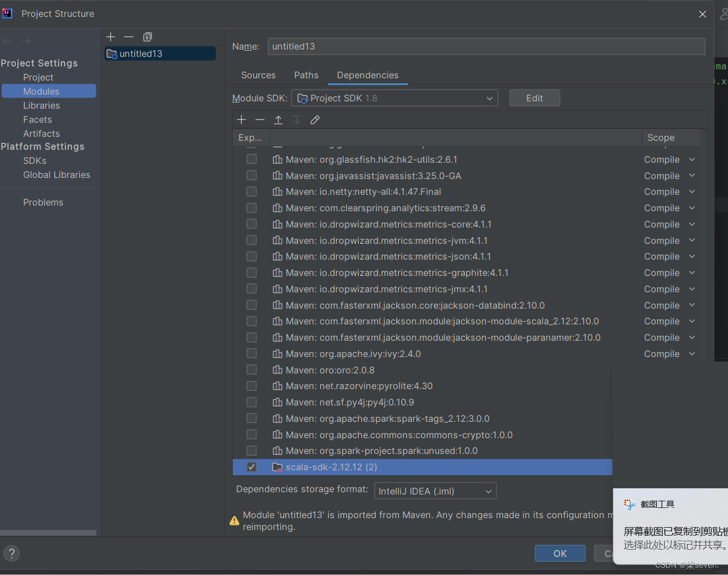The image size is (728, 575).
Task: Edit the dependency with pencil icon
Action: point(315,119)
